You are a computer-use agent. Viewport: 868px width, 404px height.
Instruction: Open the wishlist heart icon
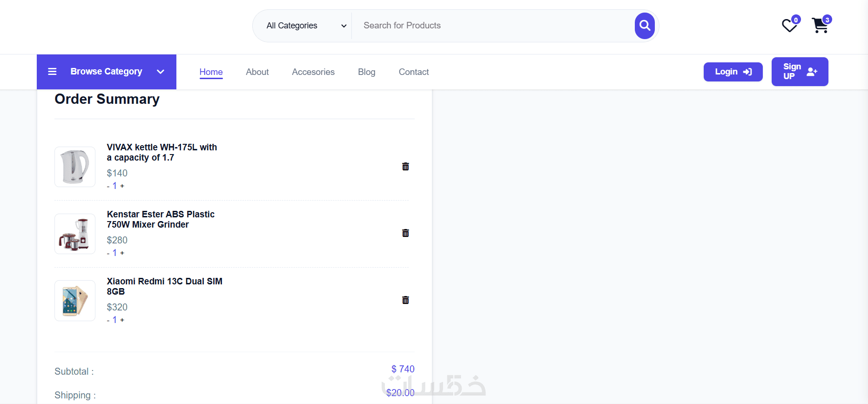coord(789,26)
